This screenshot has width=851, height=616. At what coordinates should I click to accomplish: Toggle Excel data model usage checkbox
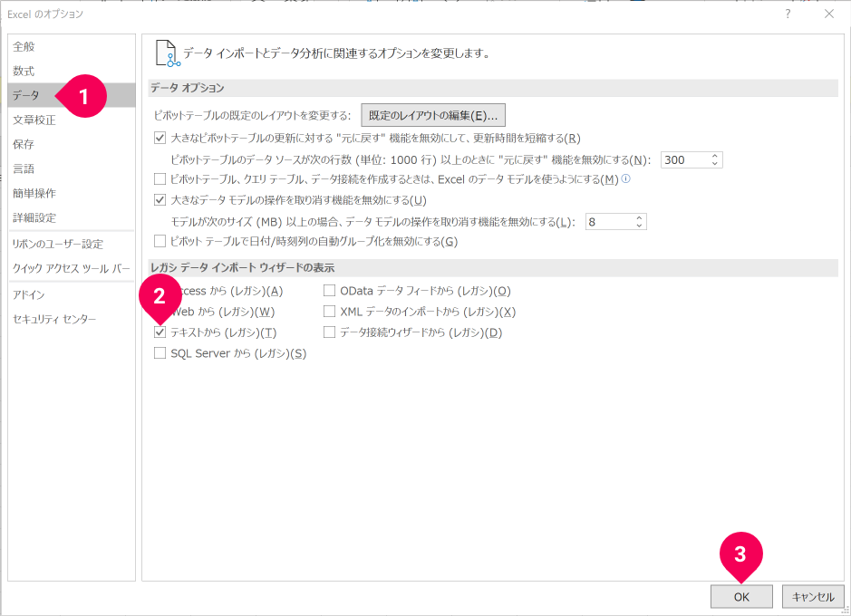pyautogui.click(x=160, y=179)
